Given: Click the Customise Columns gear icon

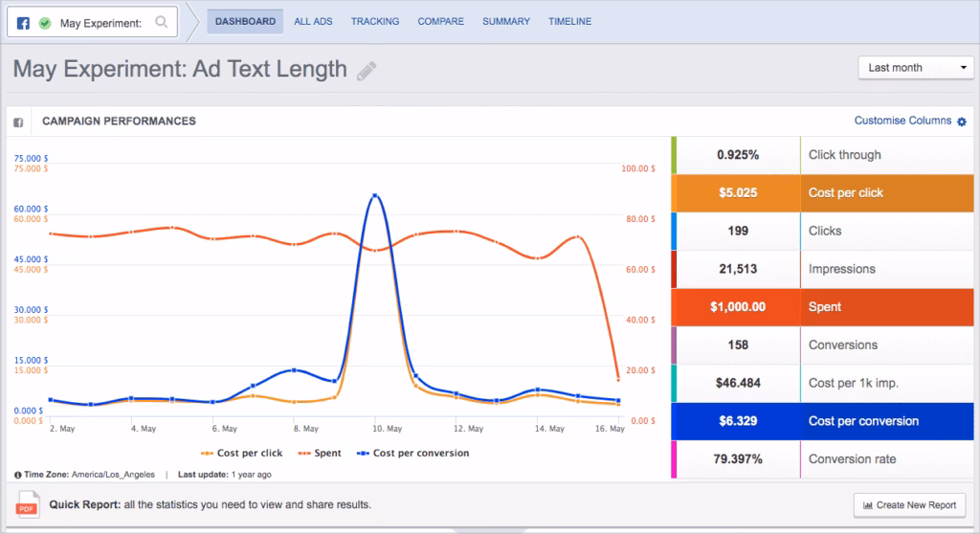Looking at the screenshot, I should [x=962, y=121].
